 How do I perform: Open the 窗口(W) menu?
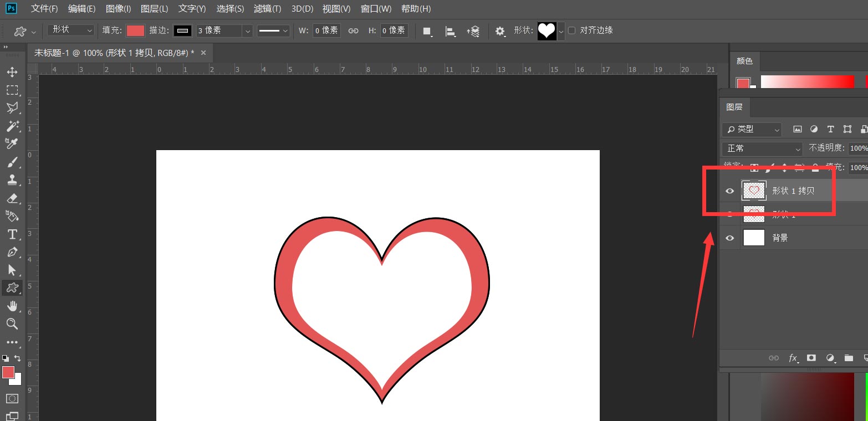[376, 9]
